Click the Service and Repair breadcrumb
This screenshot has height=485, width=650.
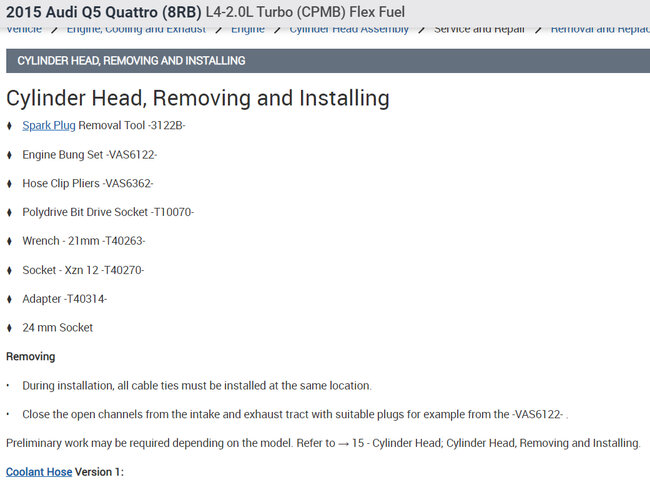pyautogui.click(x=479, y=29)
